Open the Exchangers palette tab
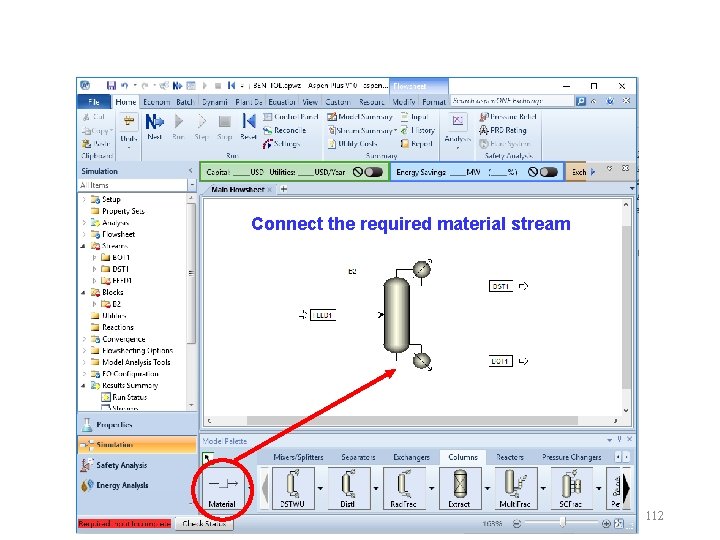This screenshot has height=540, width=720. pos(411,457)
